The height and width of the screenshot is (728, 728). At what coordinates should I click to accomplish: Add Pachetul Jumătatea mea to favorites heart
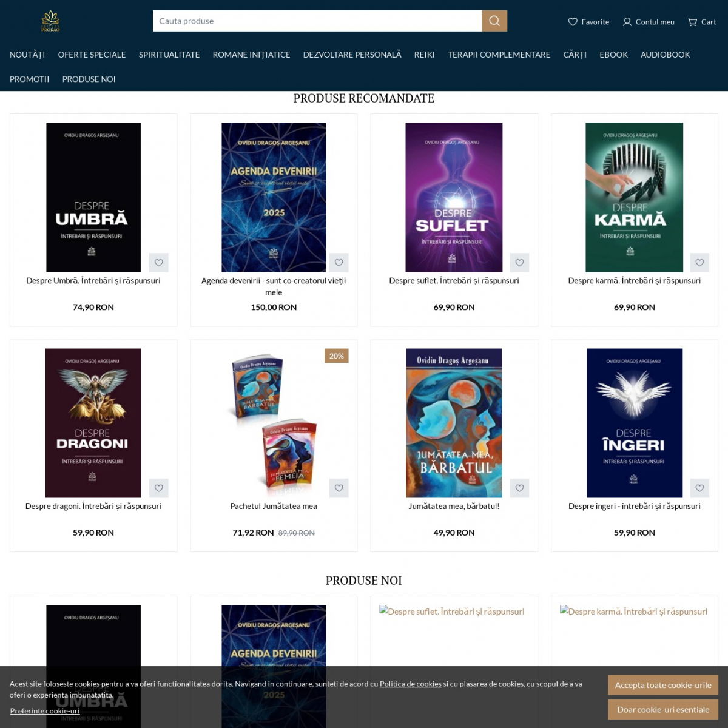[x=339, y=488]
